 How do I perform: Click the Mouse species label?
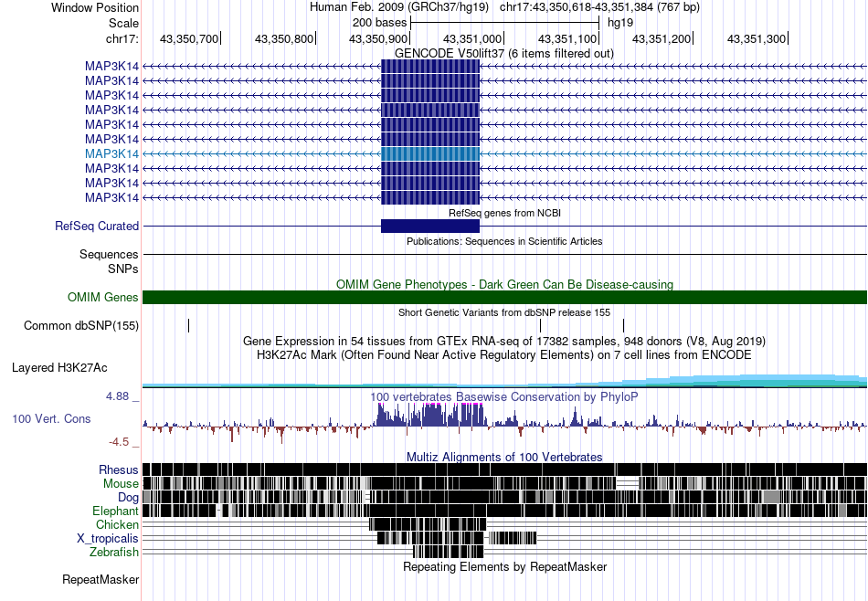pos(121,484)
